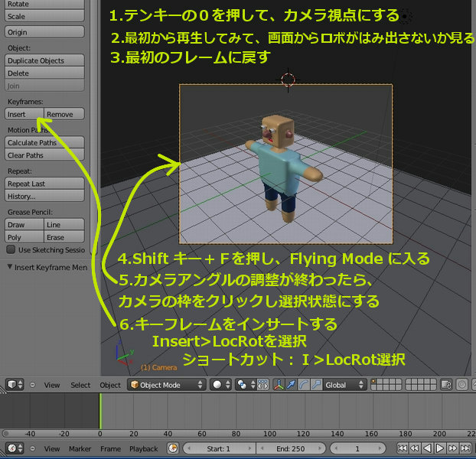Open the Frame menu
This screenshot has height=459, width=476.
(x=110, y=449)
